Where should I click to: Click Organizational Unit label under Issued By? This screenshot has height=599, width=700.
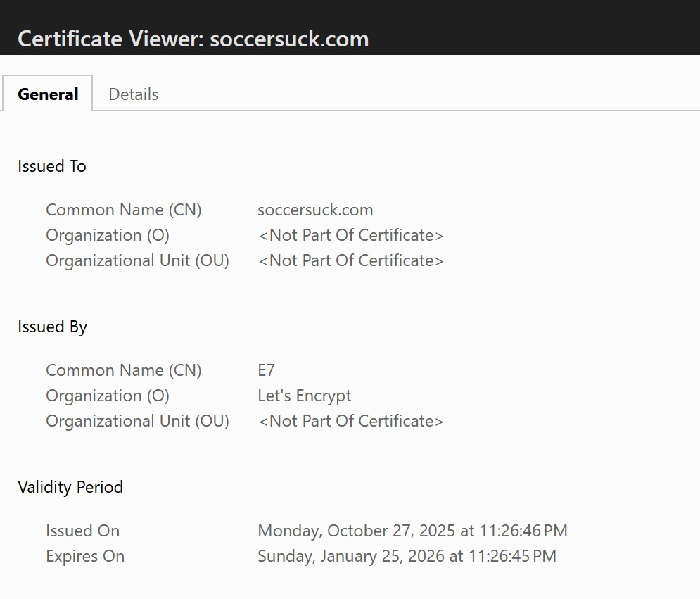pos(137,421)
